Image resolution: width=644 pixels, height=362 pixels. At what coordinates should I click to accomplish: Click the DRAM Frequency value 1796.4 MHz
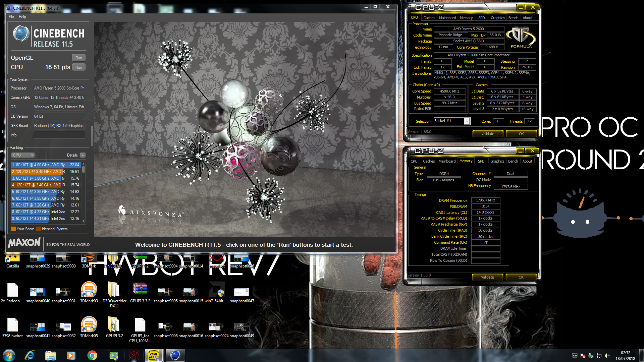tap(485, 200)
